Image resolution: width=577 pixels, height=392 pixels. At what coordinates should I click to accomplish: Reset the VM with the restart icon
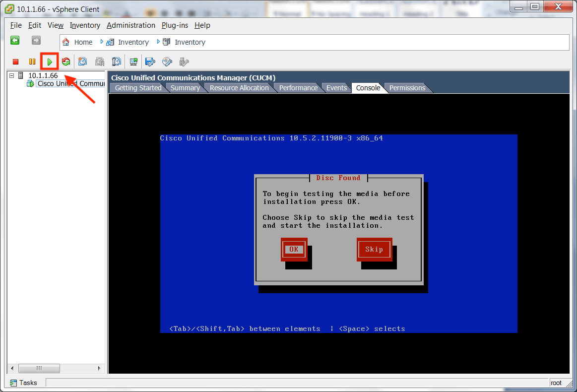[x=66, y=62]
